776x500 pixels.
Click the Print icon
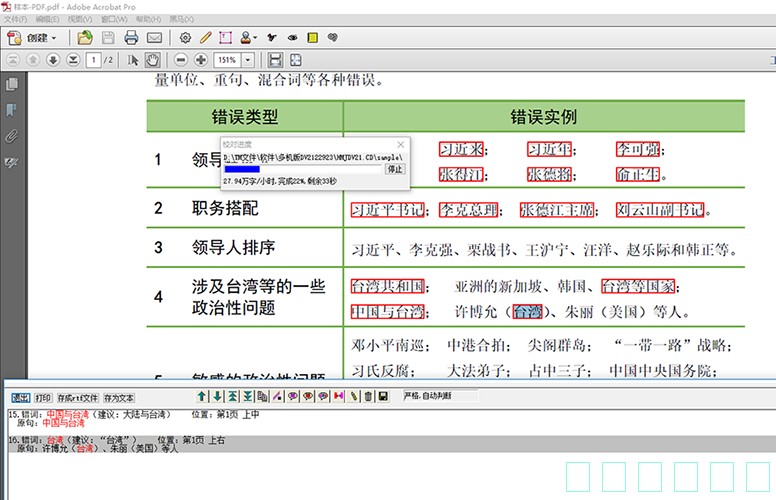(131, 38)
